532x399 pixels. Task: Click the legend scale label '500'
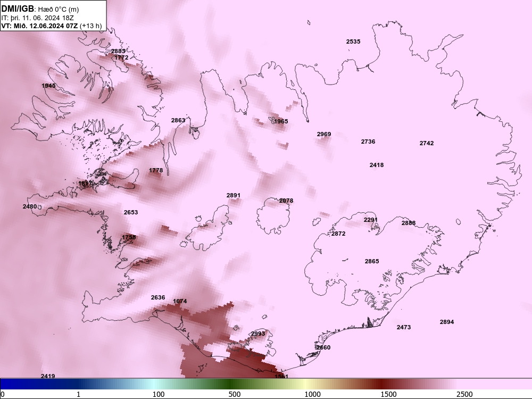pyautogui.click(x=235, y=395)
